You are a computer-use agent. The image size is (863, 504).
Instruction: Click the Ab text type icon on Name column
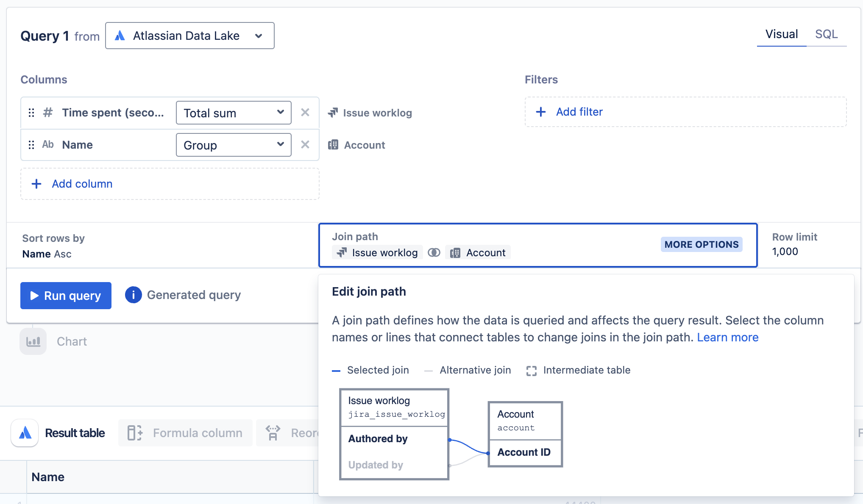pyautogui.click(x=47, y=144)
